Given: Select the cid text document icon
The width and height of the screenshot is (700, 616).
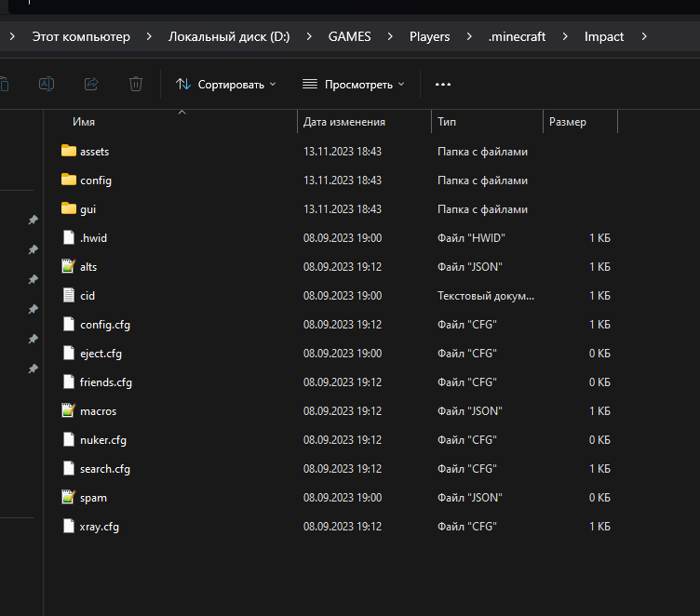Looking at the screenshot, I should click(x=69, y=295).
